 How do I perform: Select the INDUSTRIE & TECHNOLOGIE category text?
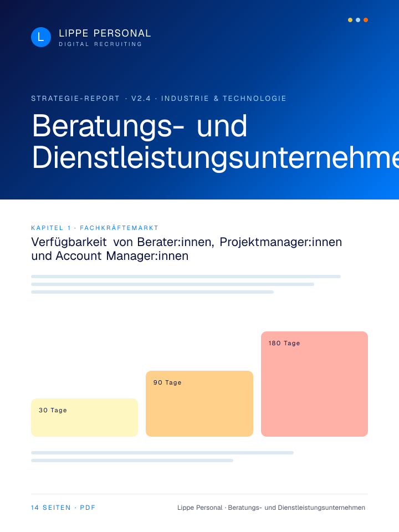[x=224, y=99]
